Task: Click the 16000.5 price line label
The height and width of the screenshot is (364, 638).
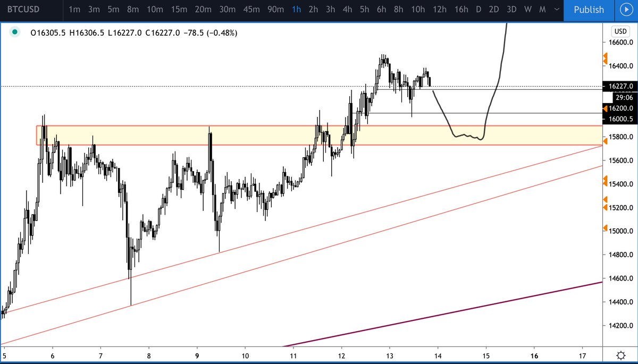Action: 619,119
